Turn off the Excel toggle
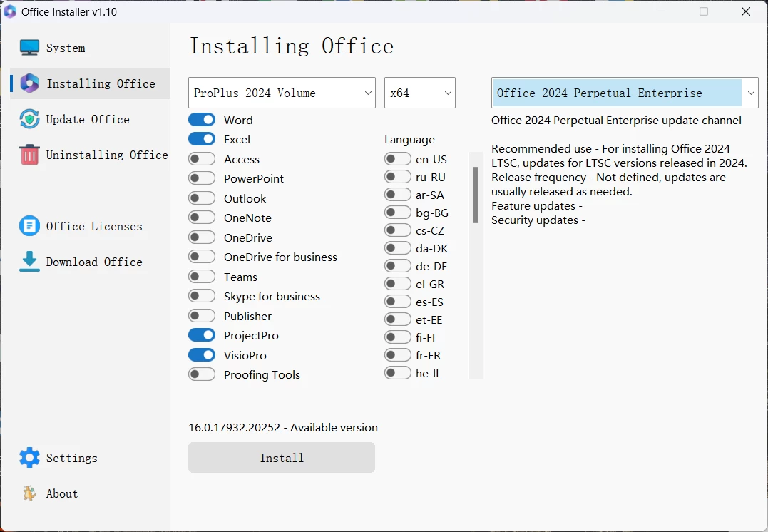 (202, 139)
